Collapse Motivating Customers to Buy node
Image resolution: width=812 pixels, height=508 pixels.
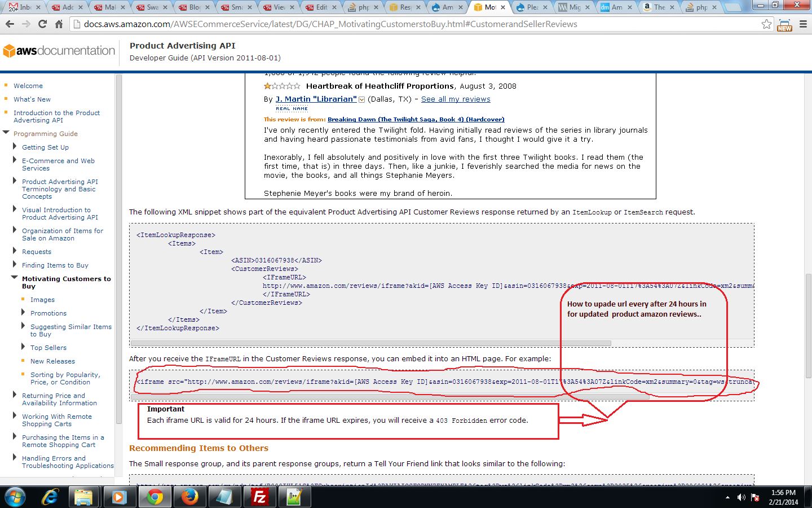[x=15, y=278]
